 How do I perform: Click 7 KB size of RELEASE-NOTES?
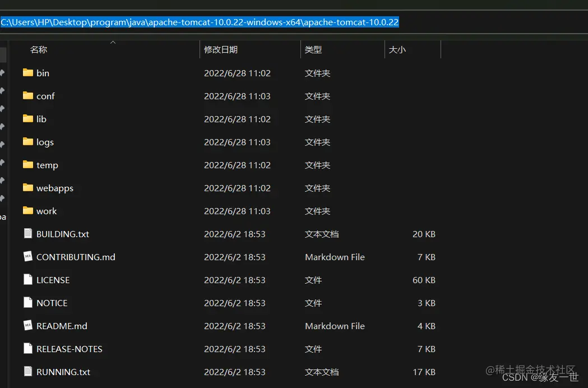click(x=427, y=349)
